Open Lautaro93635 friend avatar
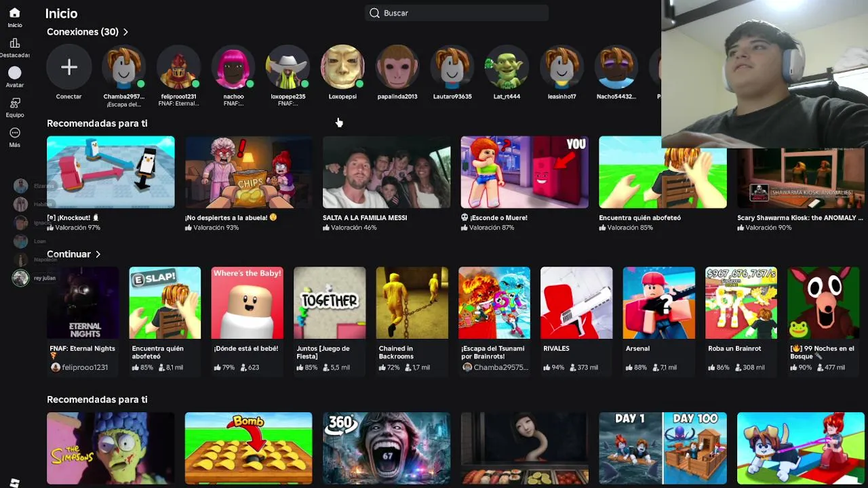This screenshot has width=868, height=488. pos(452,67)
